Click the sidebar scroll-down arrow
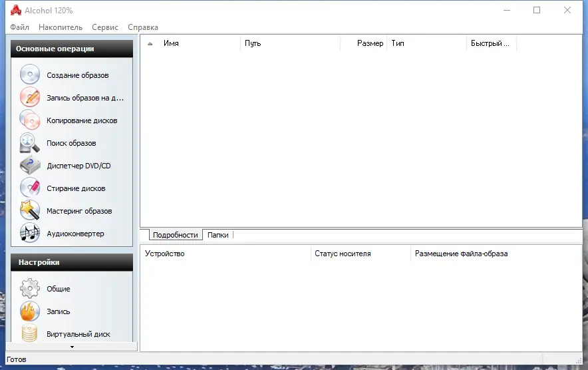The height and width of the screenshot is (370, 588). point(72,347)
